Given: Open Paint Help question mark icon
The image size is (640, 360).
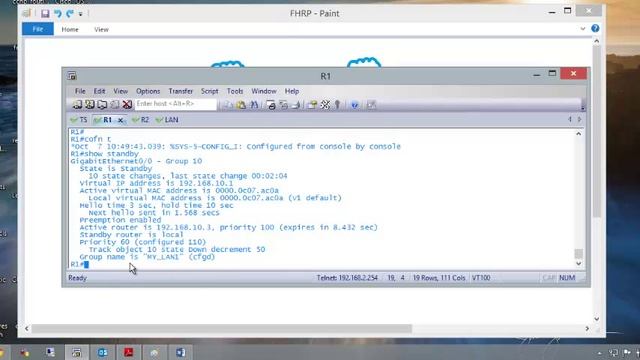Looking at the screenshot, I should [x=595, y=28].
